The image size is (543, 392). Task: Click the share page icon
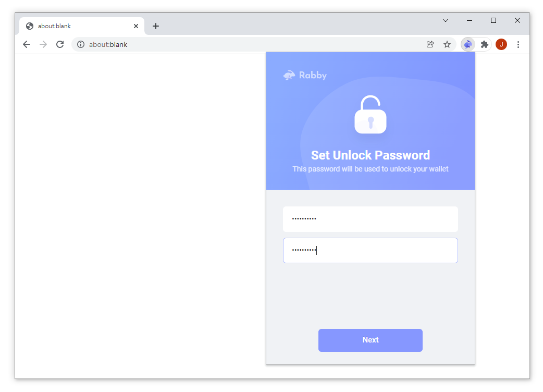[430, 44]
